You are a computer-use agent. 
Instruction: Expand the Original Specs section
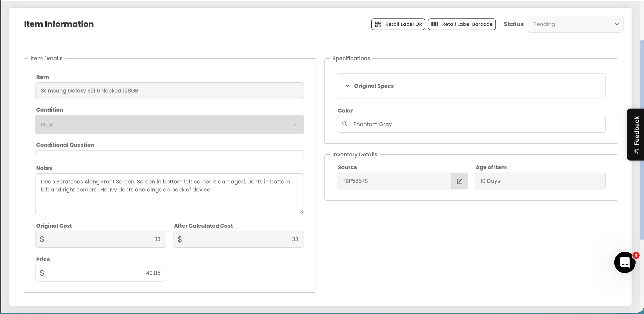pos(471,86)
